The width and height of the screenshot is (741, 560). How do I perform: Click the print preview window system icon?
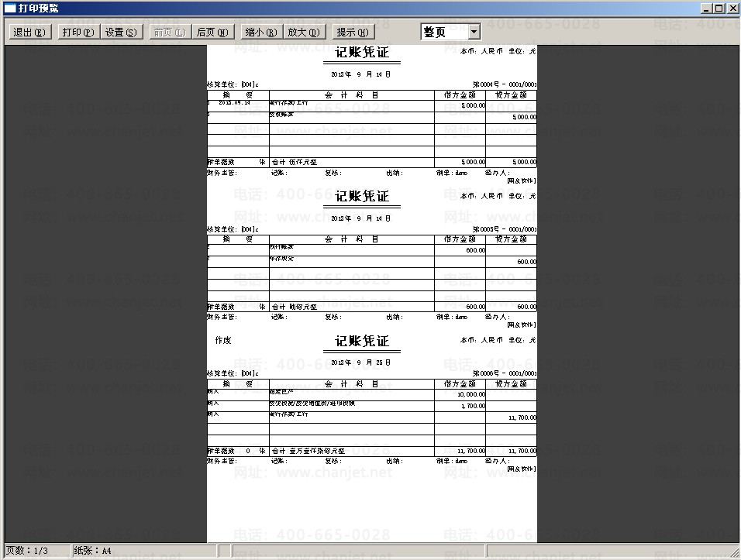(x=10, y=9)
